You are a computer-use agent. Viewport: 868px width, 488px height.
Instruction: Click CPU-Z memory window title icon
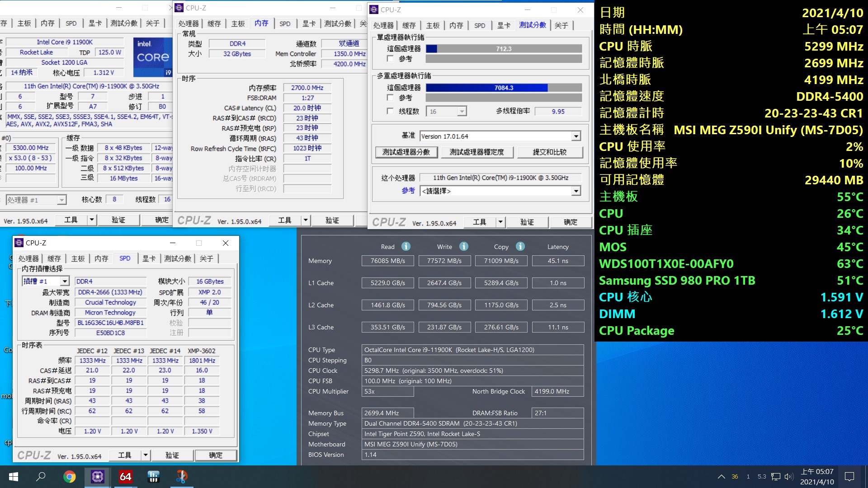[x=179, y=8]
